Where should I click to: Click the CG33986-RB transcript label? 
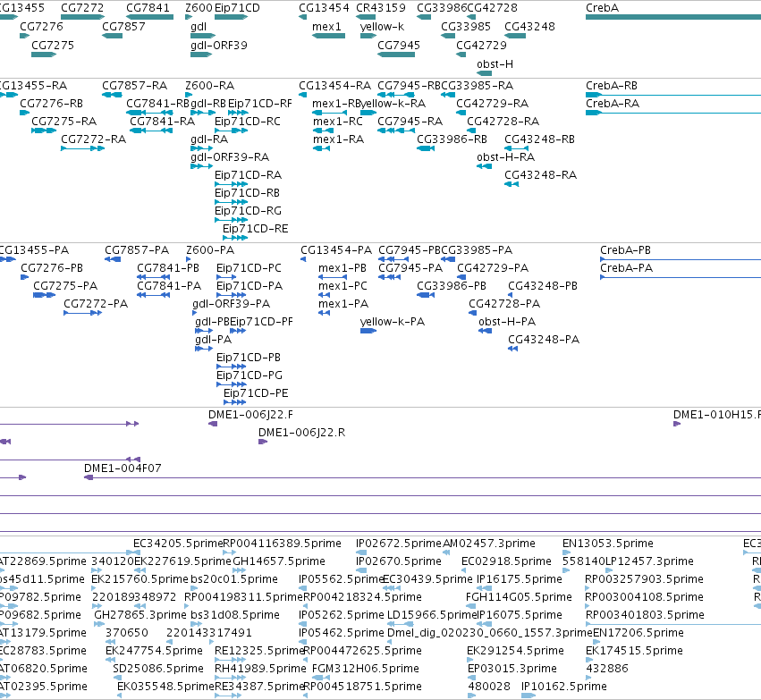(x=452, y=139)
